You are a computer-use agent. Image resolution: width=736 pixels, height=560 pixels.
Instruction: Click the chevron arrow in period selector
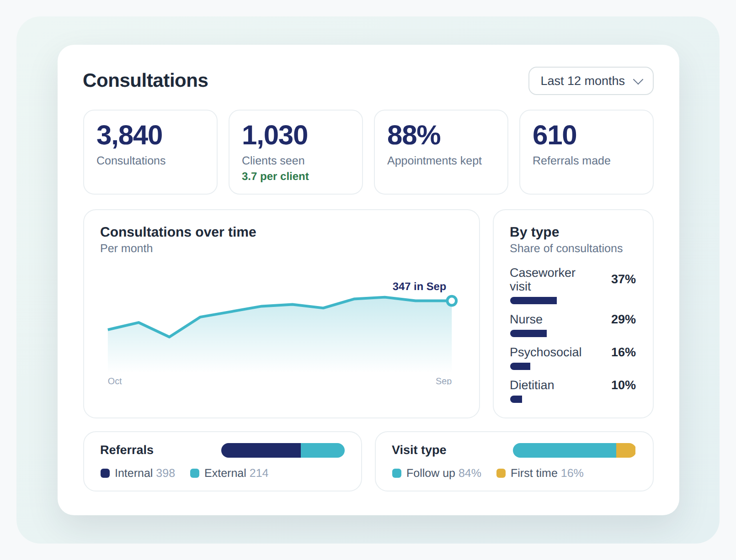point(638,81)
